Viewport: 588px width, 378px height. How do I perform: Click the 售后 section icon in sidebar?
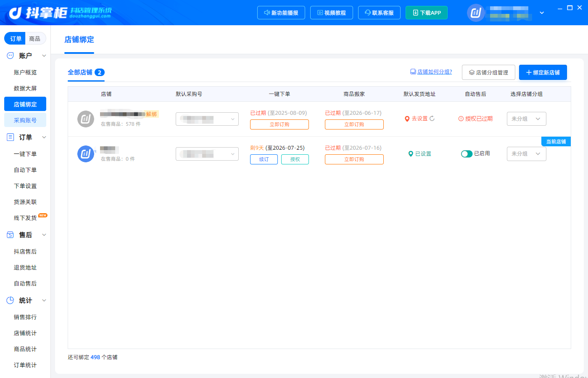tap(10, 235)
